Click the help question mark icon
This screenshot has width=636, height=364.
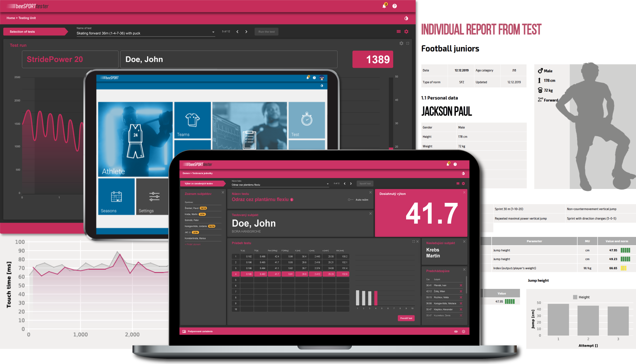(x=395, y=6)
